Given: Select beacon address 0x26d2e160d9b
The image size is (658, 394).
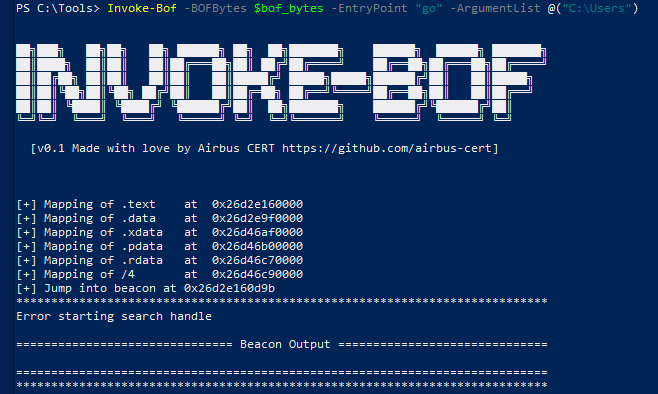Looking at the screenshot, I should click(230, 288).
